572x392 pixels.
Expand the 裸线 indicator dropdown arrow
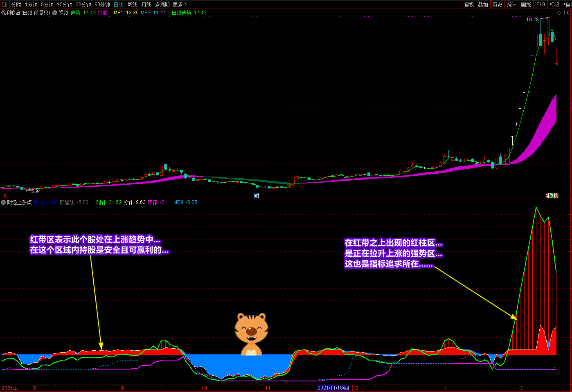(x=55, y=13)
